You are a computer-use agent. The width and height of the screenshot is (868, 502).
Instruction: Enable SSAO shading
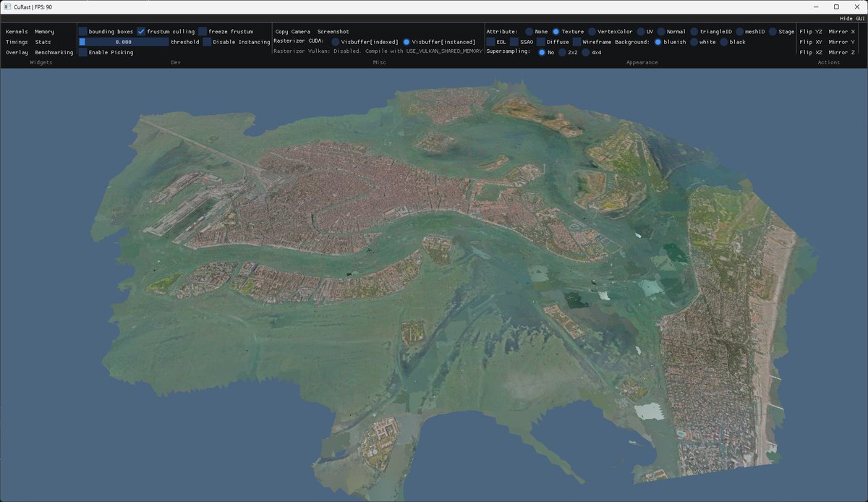[514, 42]
